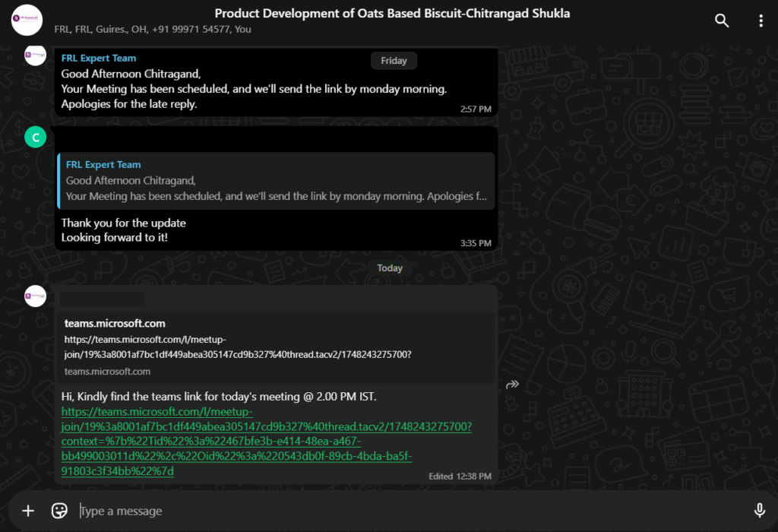This screenshot has width=778, height=532.
Task: Click the participants list under group title
Action: pos(153,30)
